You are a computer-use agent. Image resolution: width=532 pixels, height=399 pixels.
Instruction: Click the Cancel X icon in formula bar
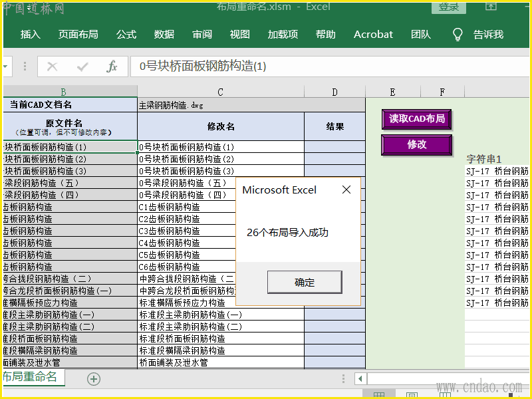[x=53, y=66]
